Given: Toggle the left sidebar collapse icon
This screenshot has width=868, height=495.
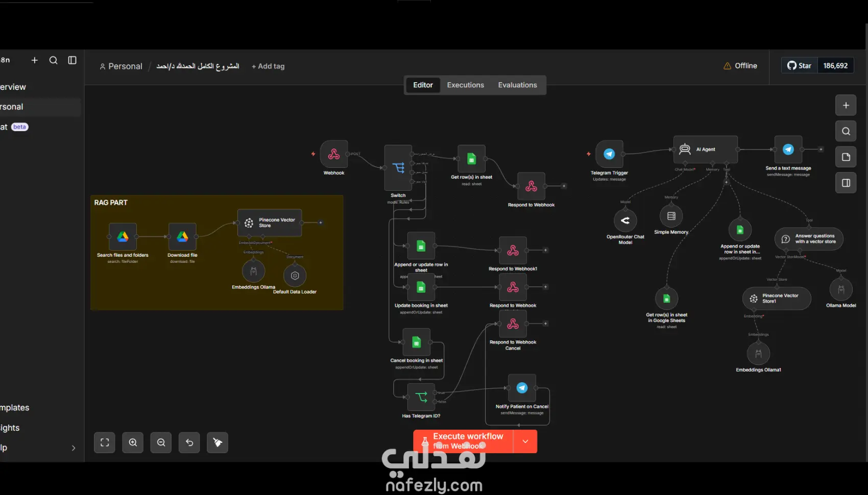Looking at the screenshot, I should [73, 60].
